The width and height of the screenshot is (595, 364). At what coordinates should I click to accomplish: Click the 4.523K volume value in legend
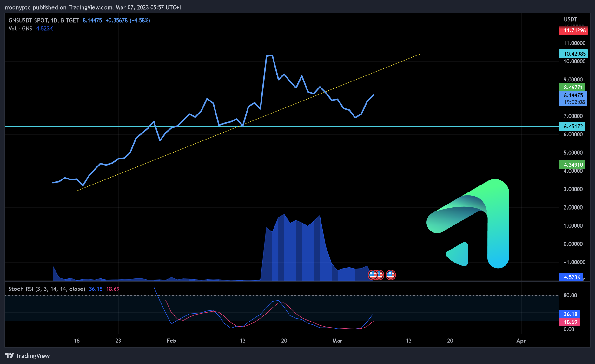click(44, 29)
